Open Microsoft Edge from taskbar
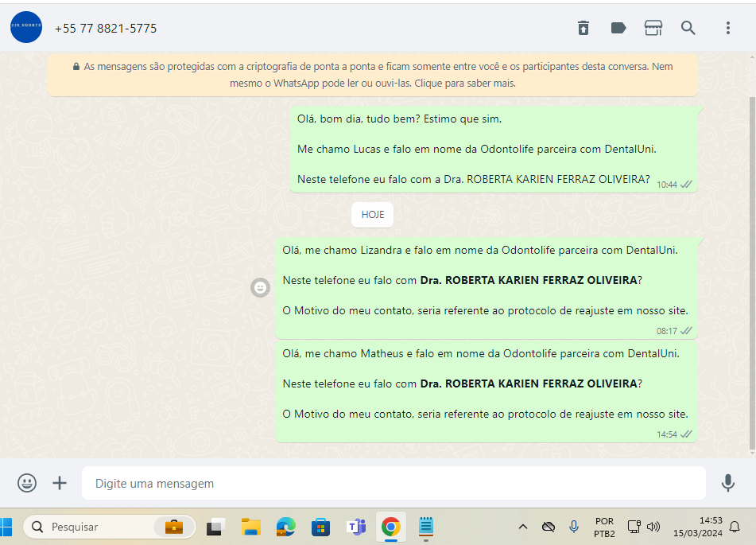Image resolution: width=756 pixels, height=545 pixels. pyautogui.click(x=286, y=527)
